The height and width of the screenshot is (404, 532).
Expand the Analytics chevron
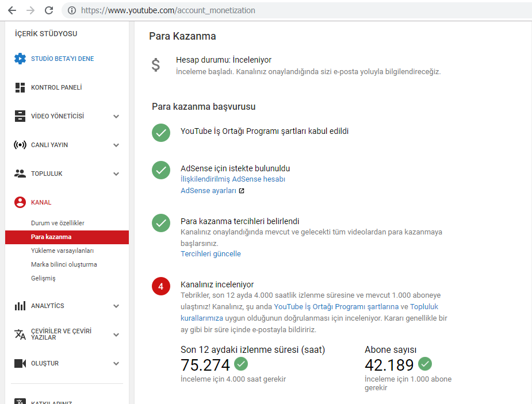(x=116, y=306)
